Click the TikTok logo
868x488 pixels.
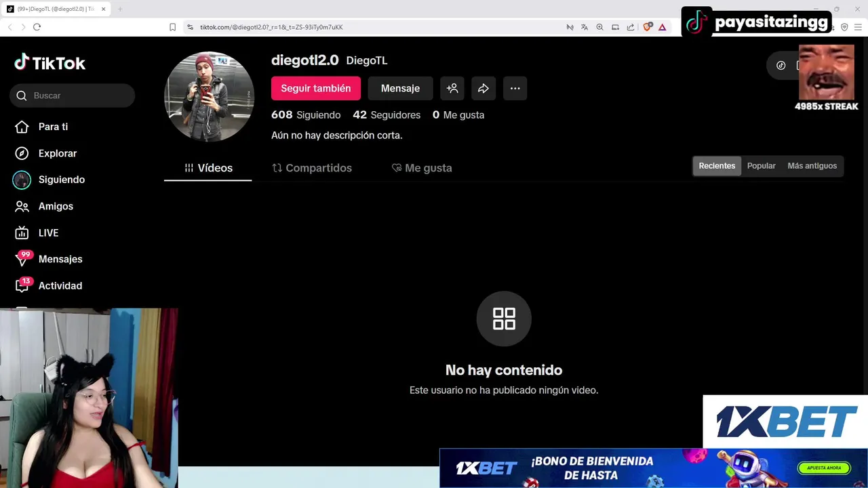point(50,63)
